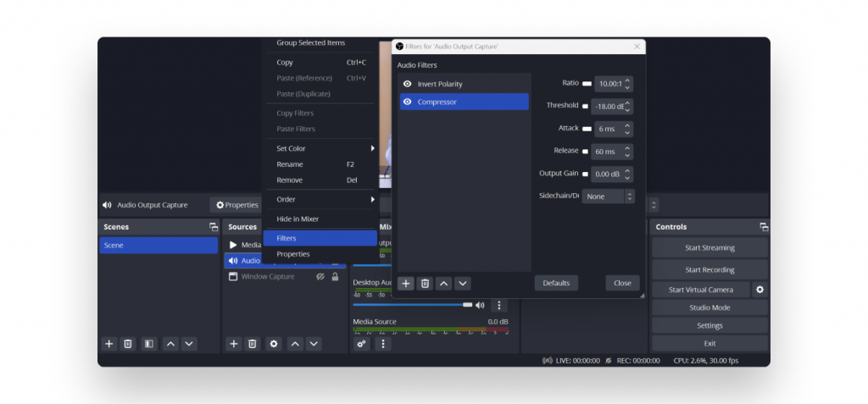Viewport: 868px width, 404px height.
Task: Undock the Scenes panel with its float icon
Action: pos(213,227)
